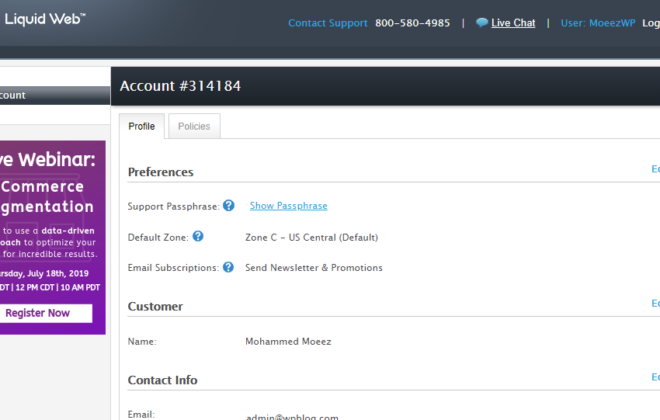Select Zone C - US Central (Default) text

coord(311,237)
